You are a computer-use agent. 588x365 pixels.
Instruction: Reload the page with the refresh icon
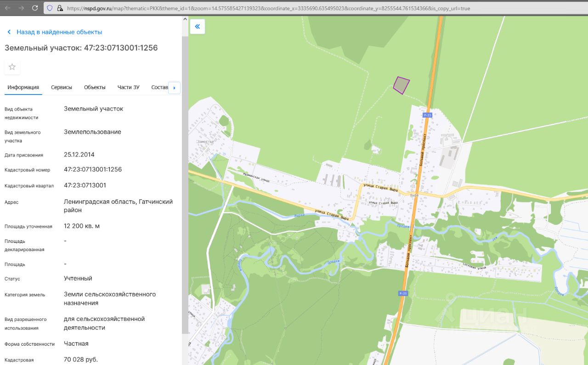click(x=35, y=8)
